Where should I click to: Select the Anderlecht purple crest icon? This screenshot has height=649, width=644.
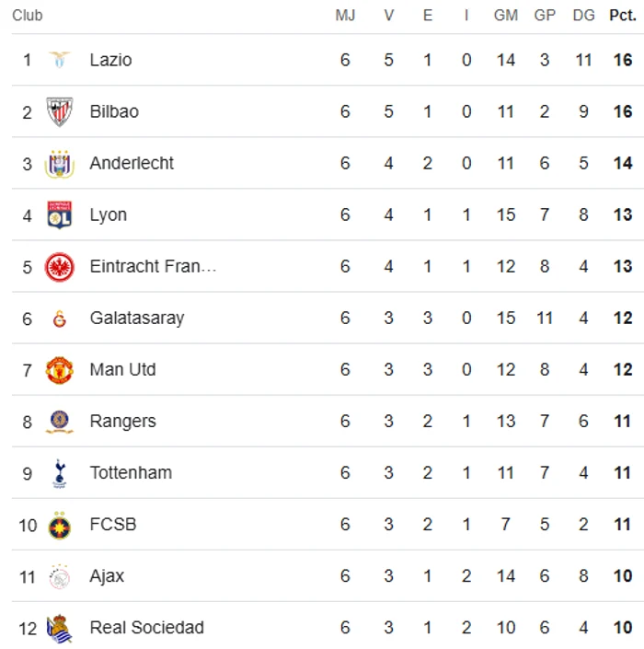pyautogui.click(x=59, y=164)
